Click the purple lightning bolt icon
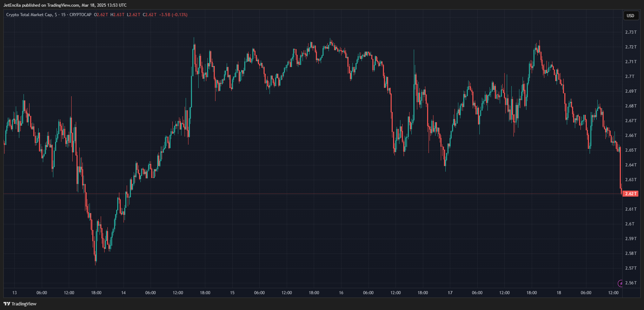This screenshot has width=644, height=310. click(x=620, y=283)
